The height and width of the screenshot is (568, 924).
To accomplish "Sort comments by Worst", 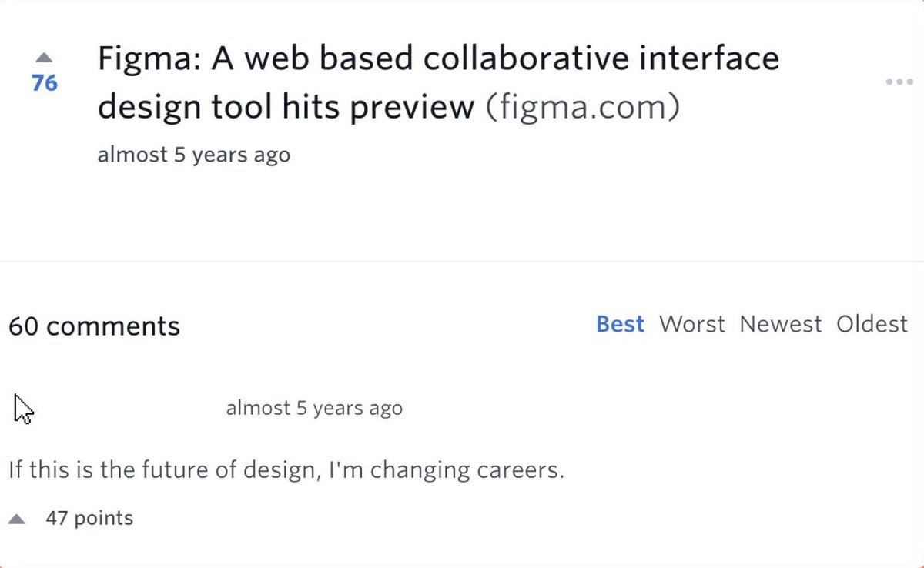I will pos(691,324).
